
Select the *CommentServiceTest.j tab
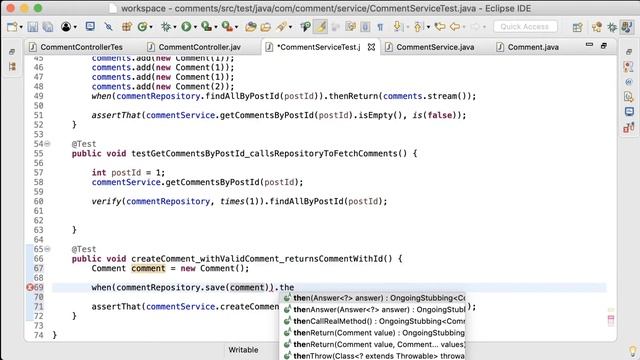(x=318, y=47)
